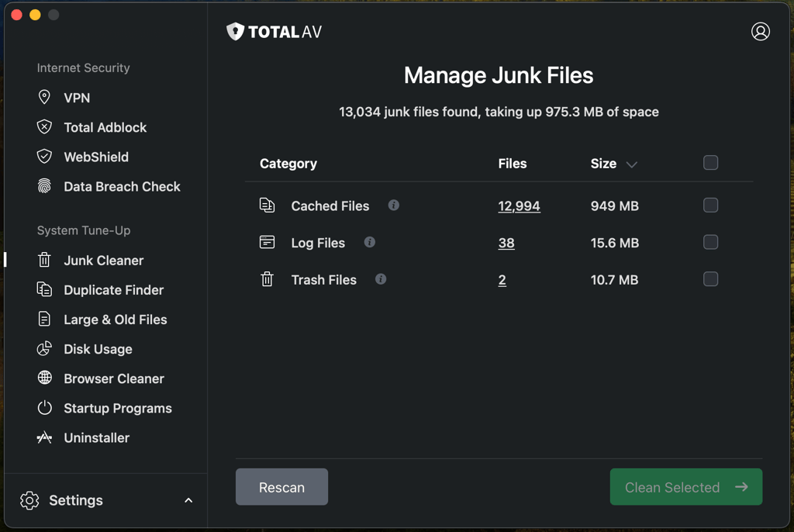Click the 10.7 MB size value
Image resolution: width=794 pixels, height=532 pixels.
coord(614,280)
